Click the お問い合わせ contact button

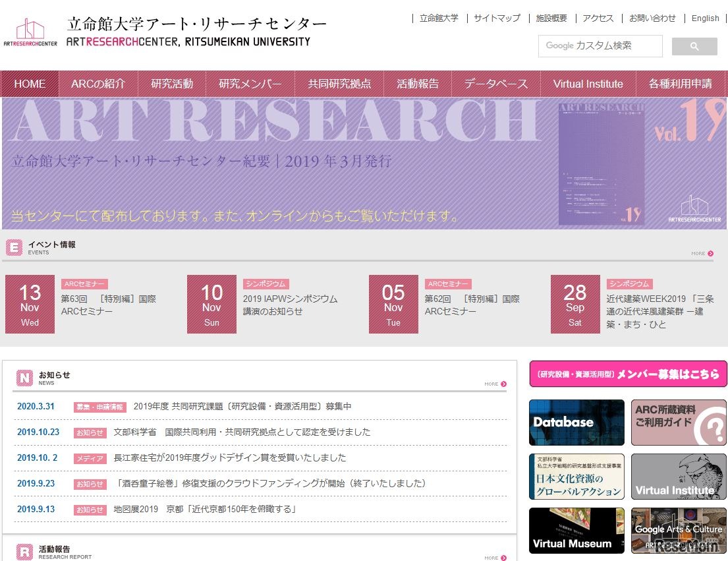[x=652, y=18]
